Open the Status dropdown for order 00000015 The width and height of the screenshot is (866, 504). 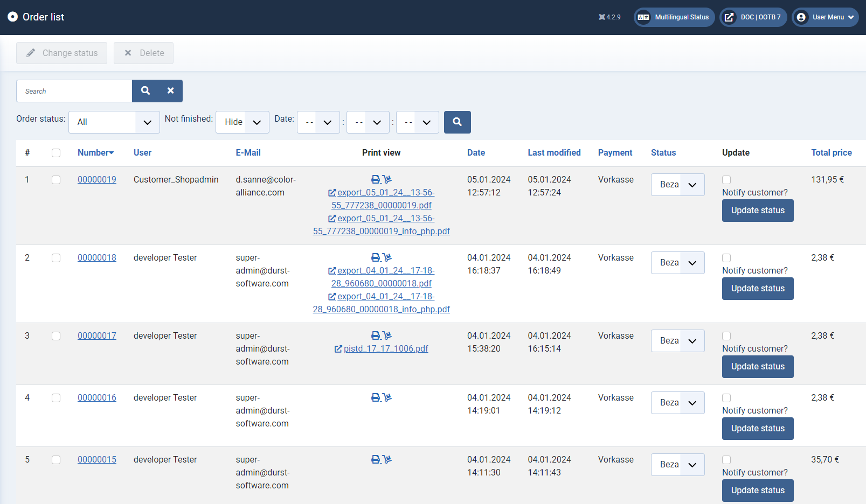678,465
